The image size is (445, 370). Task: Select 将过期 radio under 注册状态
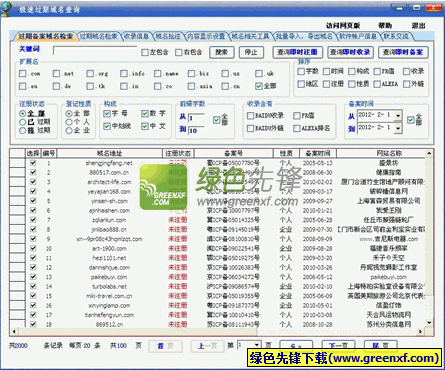[22, 130]
